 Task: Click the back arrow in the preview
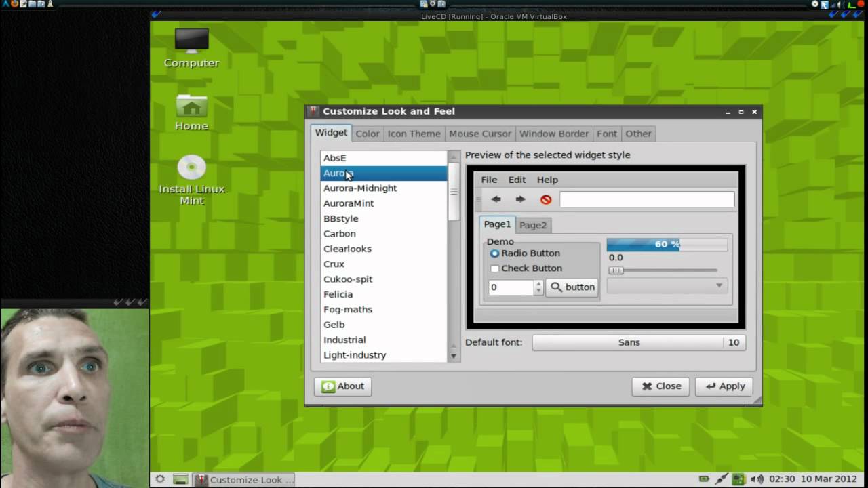tap(496, 199)
